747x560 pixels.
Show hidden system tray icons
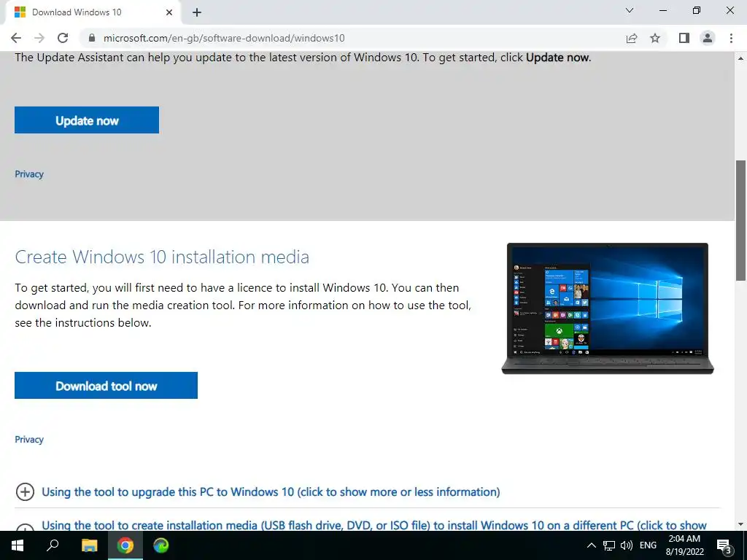tap(591, 545)
